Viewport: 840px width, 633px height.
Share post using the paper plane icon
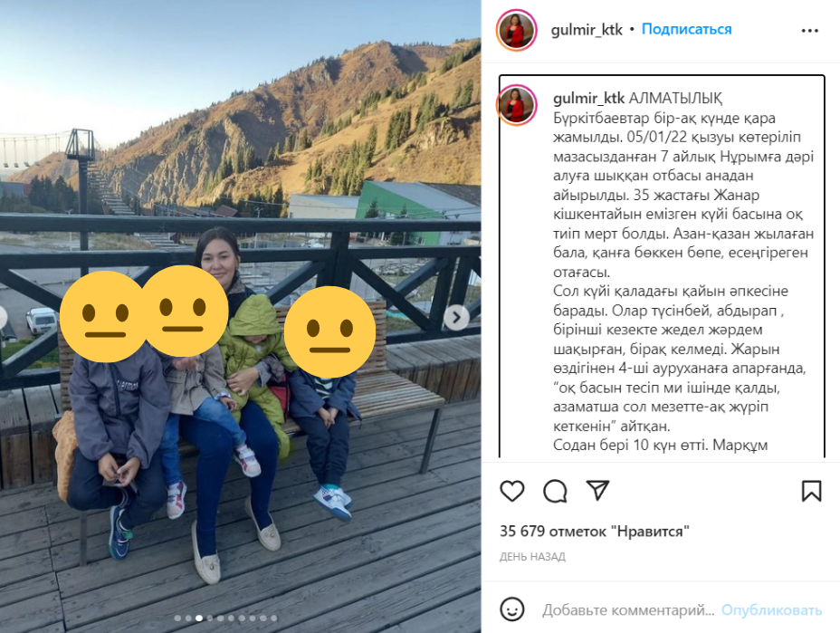(597, 491)
